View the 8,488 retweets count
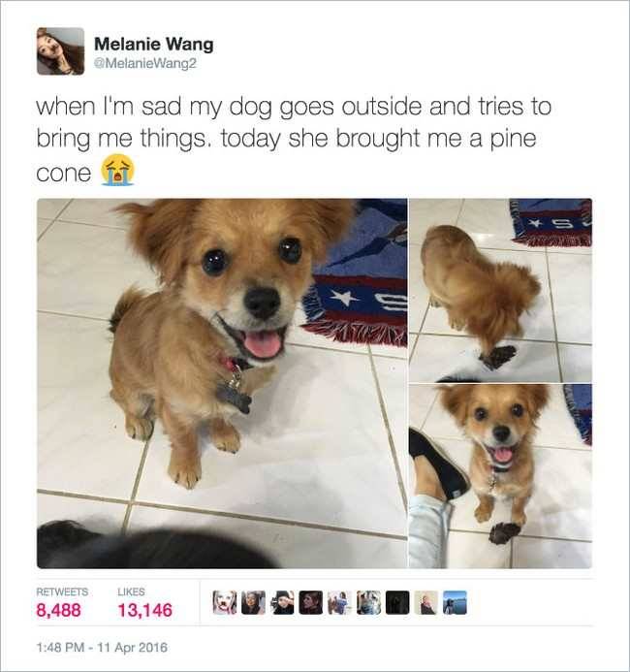Image resolution: width=630 pixels, height=672 pixels. [x=59, y=610]
